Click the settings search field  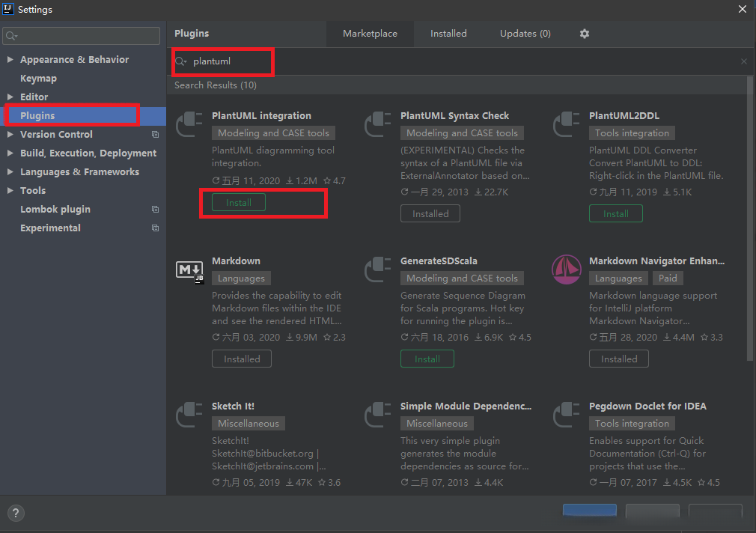click(x=82, y=36)
